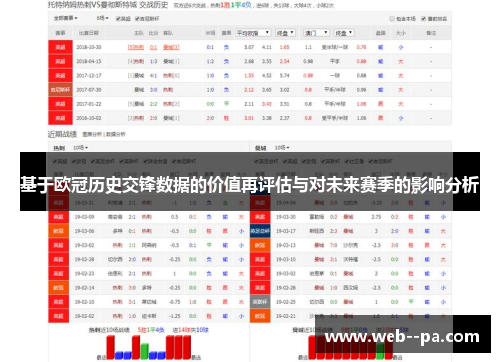
Task: Click the 热刺 recent form bar chart
Action: (x=149, y=347)
